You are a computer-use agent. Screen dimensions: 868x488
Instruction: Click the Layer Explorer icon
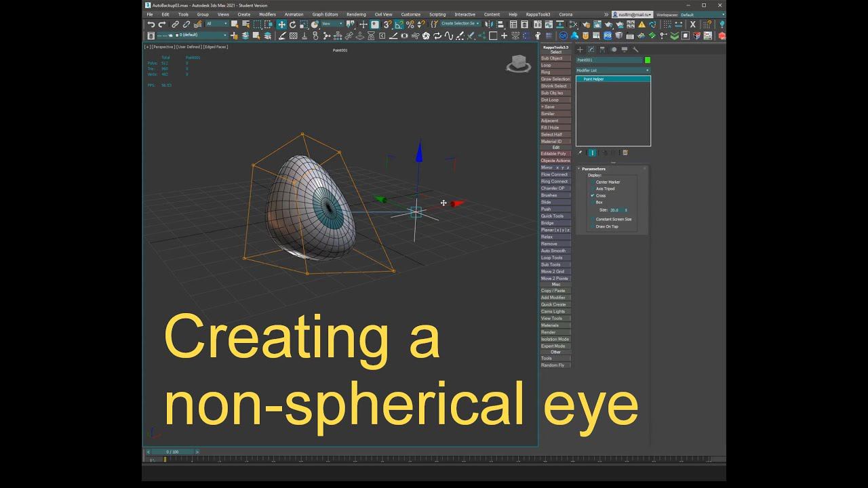[x=524, y=24]
